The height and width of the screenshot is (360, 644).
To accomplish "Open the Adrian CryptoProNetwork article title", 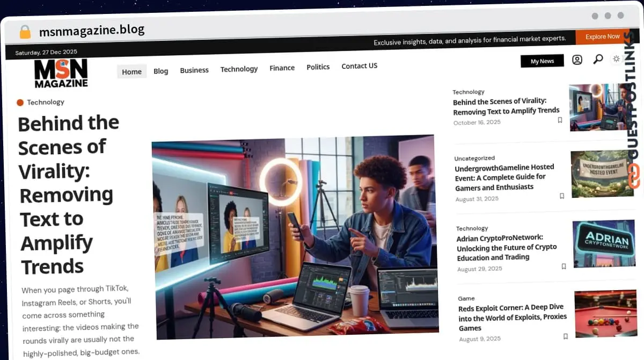I will pos(507,247).
